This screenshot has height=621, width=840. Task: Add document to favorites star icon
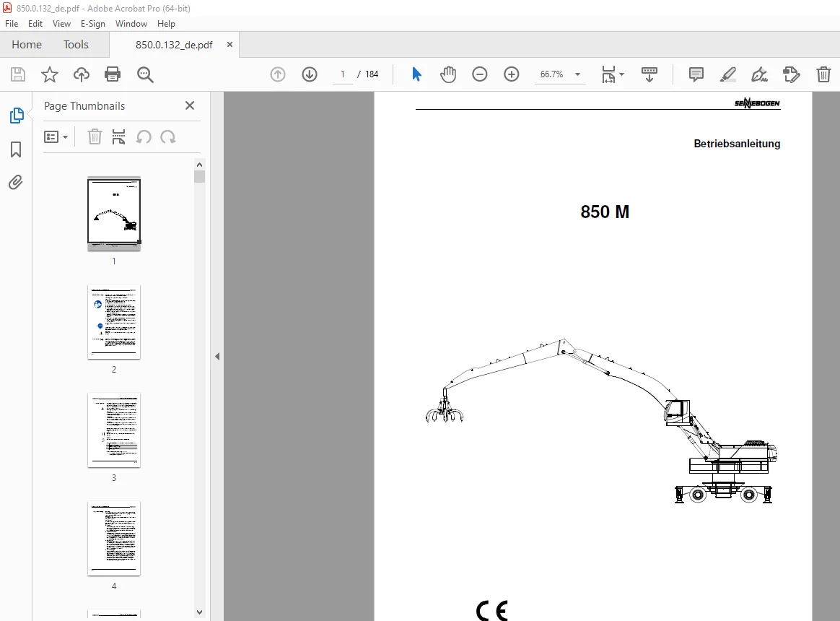49,74
